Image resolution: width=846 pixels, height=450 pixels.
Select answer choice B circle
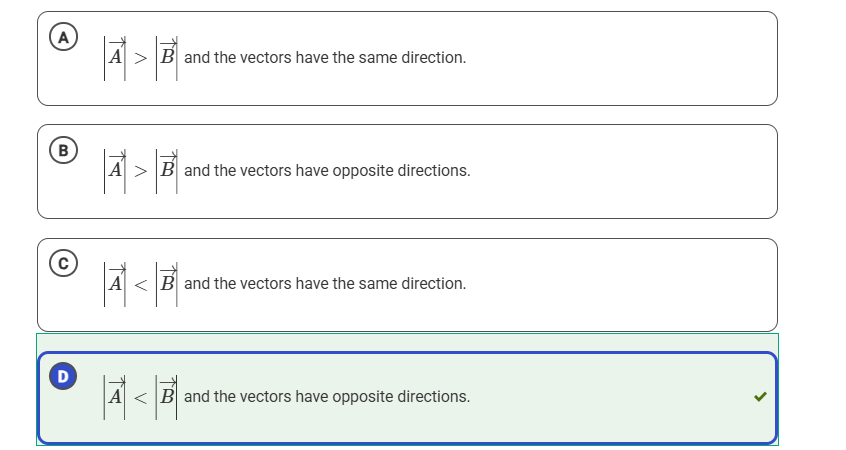coord(63,150)
